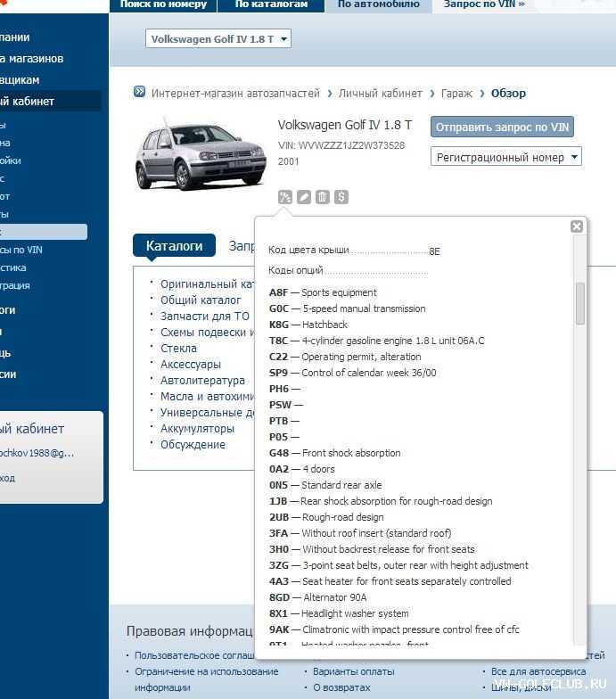Select option row G48 Front shock absorption
Viewport: 616px width, 699px height.
pos(335,453)
